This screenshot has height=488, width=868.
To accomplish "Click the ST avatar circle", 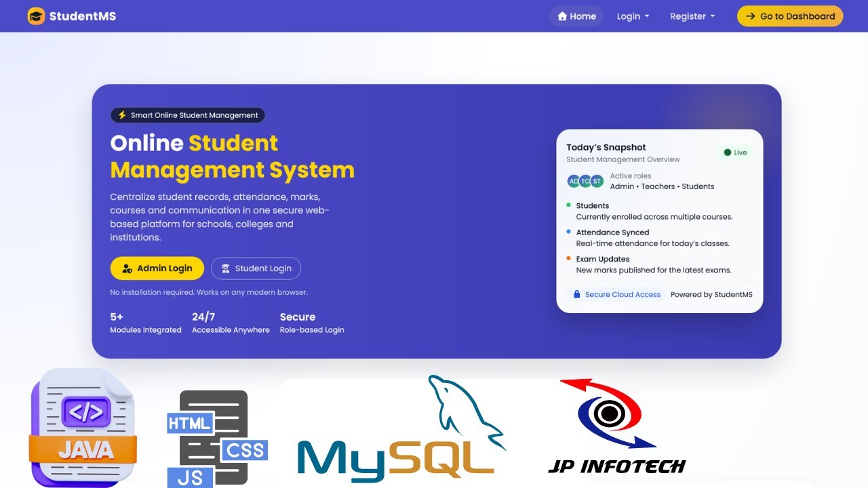I will (597, 181).
